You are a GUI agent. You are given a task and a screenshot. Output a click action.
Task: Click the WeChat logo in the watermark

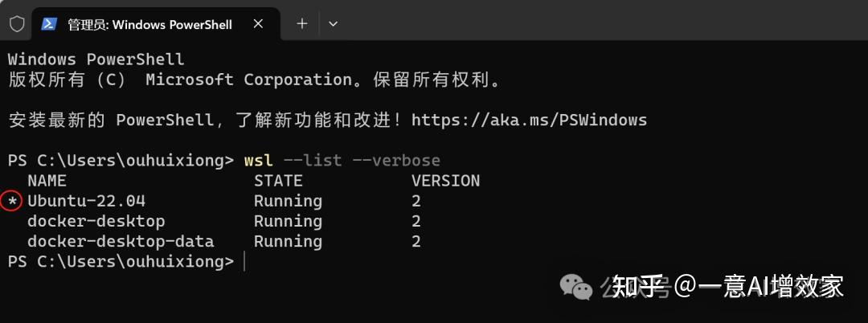[x=576, y=286]
